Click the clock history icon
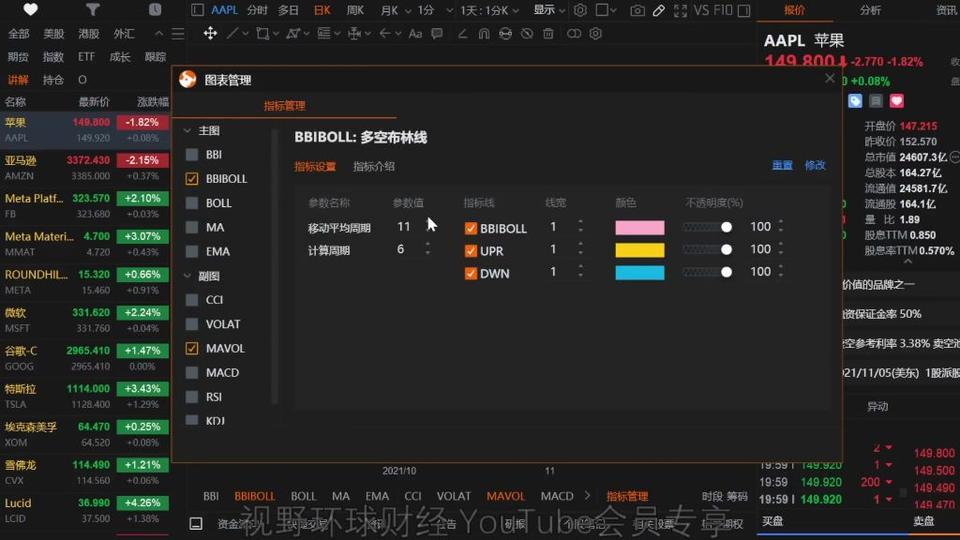 coord(155,9)
